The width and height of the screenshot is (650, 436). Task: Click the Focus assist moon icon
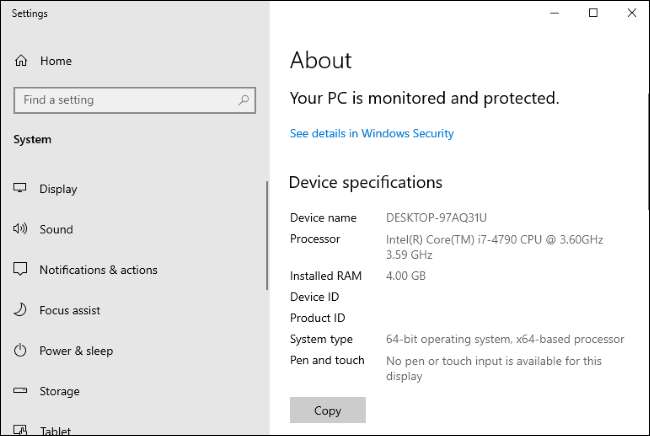[x=20, y=310]
